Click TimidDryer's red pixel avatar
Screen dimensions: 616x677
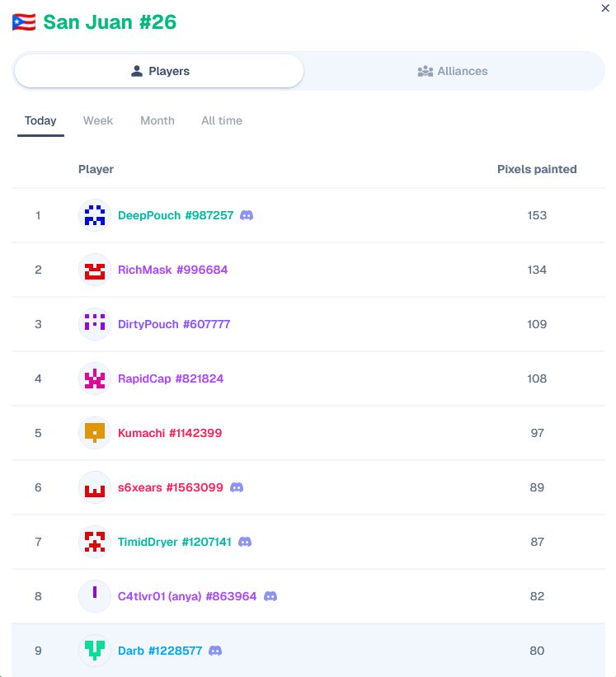point(95,542)
